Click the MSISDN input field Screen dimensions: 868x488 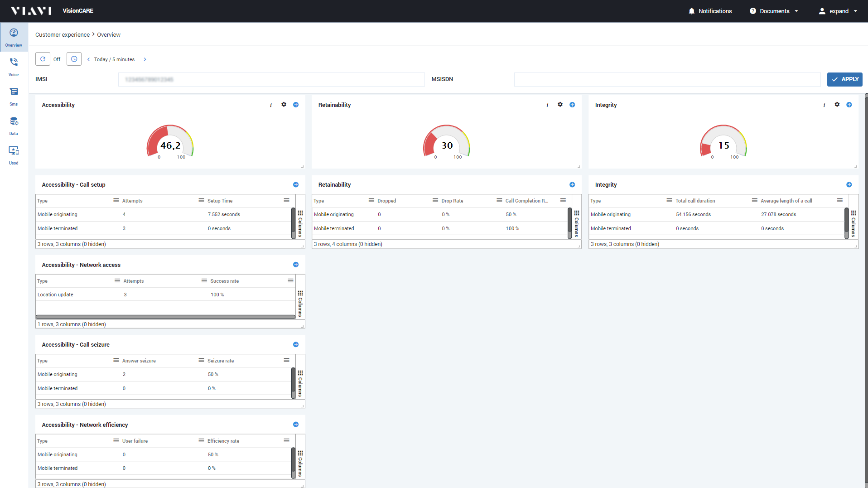667,79
